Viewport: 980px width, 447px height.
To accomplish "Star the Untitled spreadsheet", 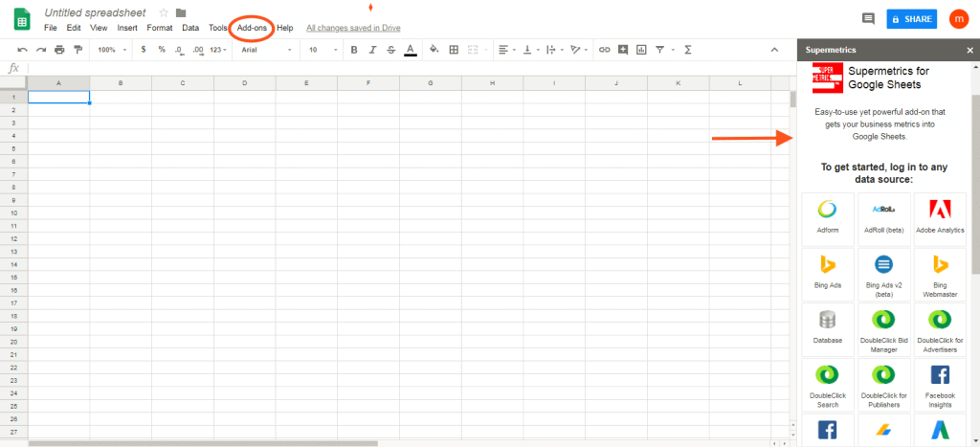I will coord(164,12).
